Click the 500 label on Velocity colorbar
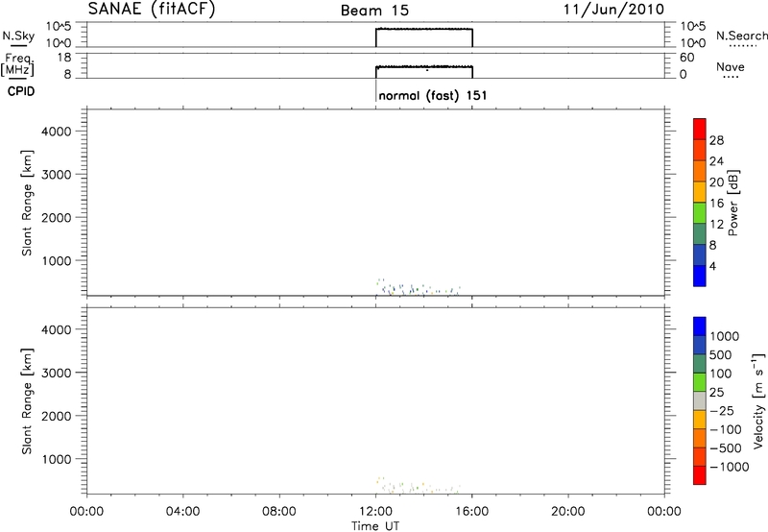 [x=720, y=355]
